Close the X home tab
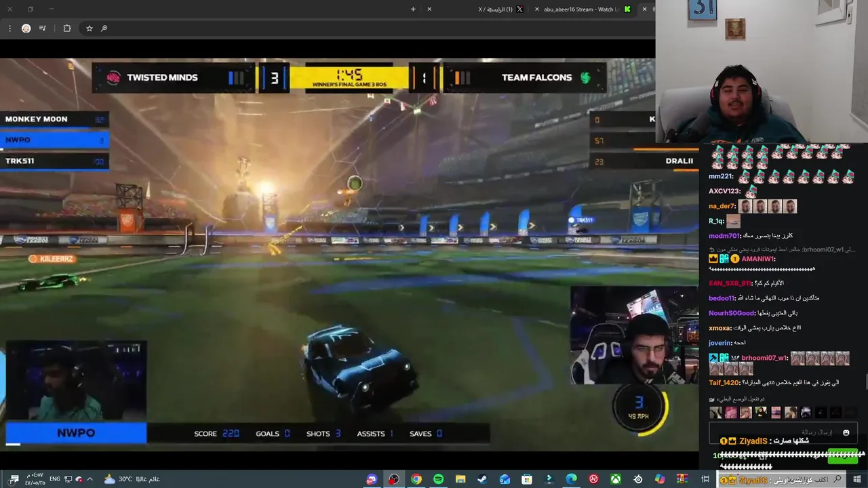The height and width of the screenshot is (488, 868). tap(429, 9)
